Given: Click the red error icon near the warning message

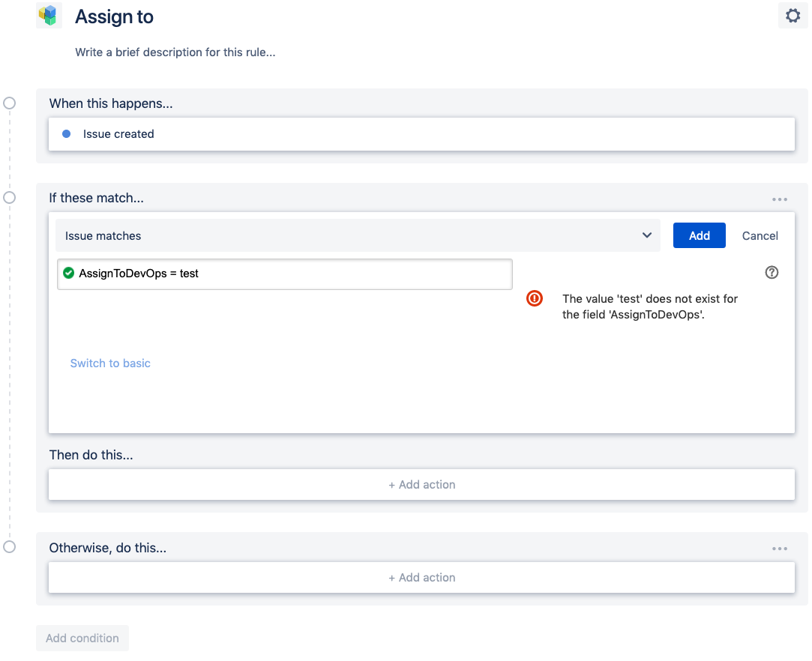Looking at the screenshot, I should point(535,298).
